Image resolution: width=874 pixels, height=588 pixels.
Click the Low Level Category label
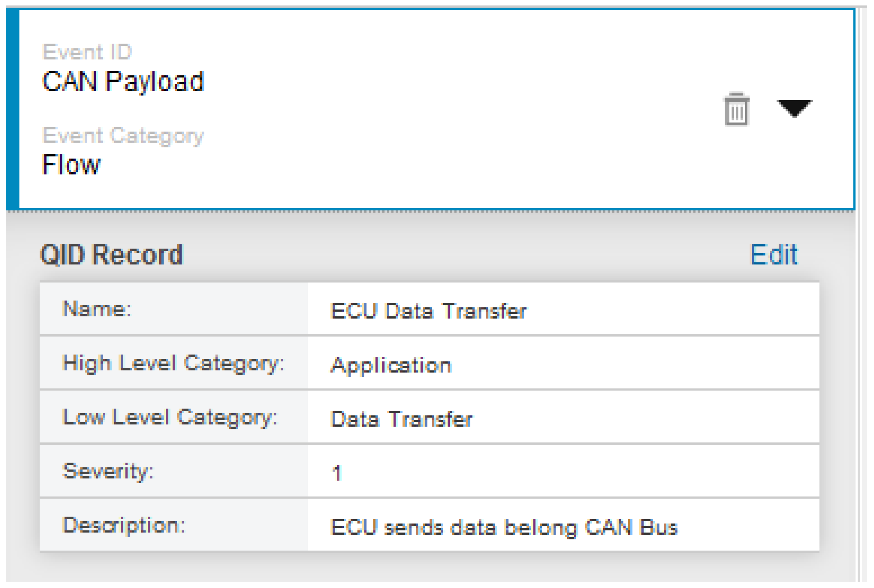[170, 418]
